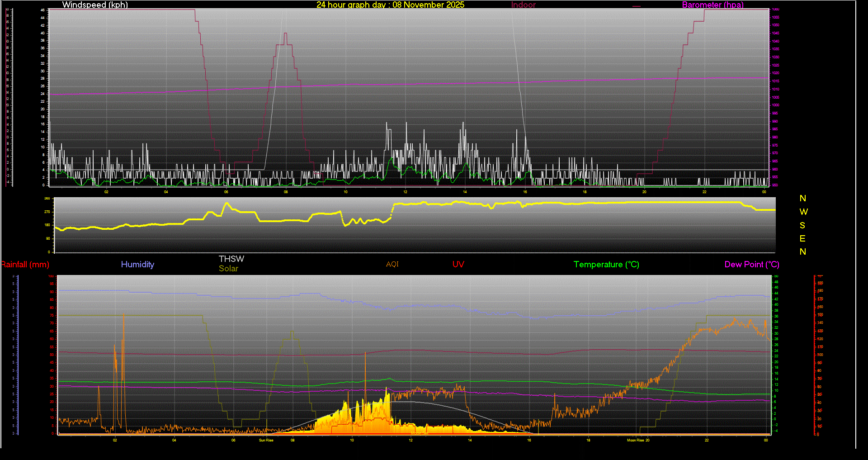This screenshot has width=868, height=460.
Task: Select the Rainfall (mm) legend label
Action: click(25, 265)
